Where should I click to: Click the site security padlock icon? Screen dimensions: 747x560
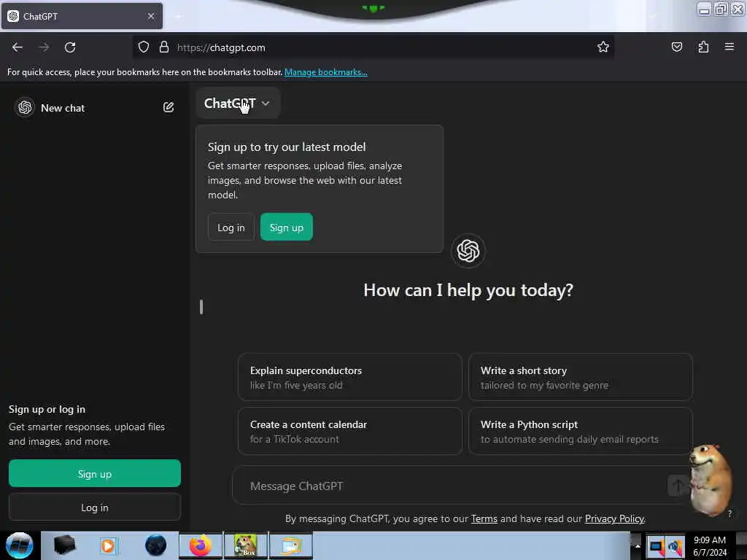coord(164,47)
